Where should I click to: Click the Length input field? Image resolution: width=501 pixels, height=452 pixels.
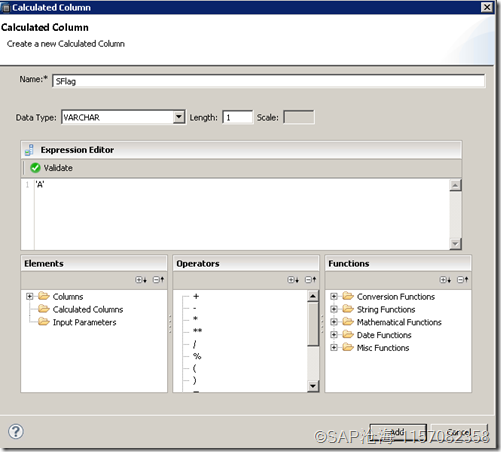tap(237, 117)
